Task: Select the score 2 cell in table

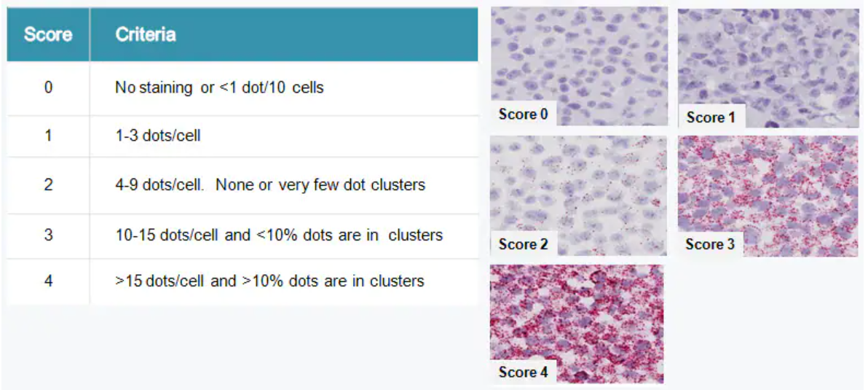Action: point(48,184)
